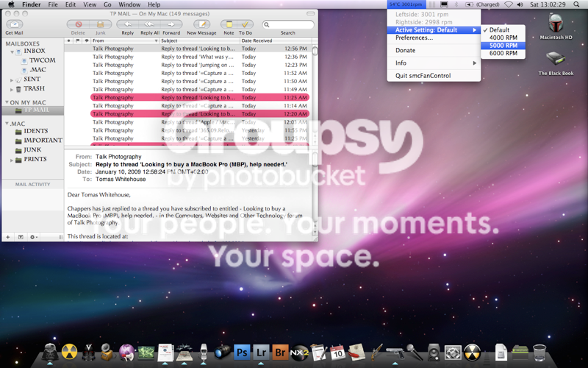Click the volume icon in menu bar
This screenshot has width=588, height=368.
click(520, 4)
